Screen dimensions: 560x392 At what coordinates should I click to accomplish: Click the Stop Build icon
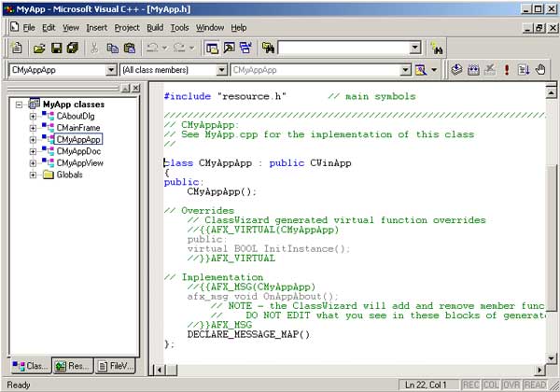click(490, 70)
